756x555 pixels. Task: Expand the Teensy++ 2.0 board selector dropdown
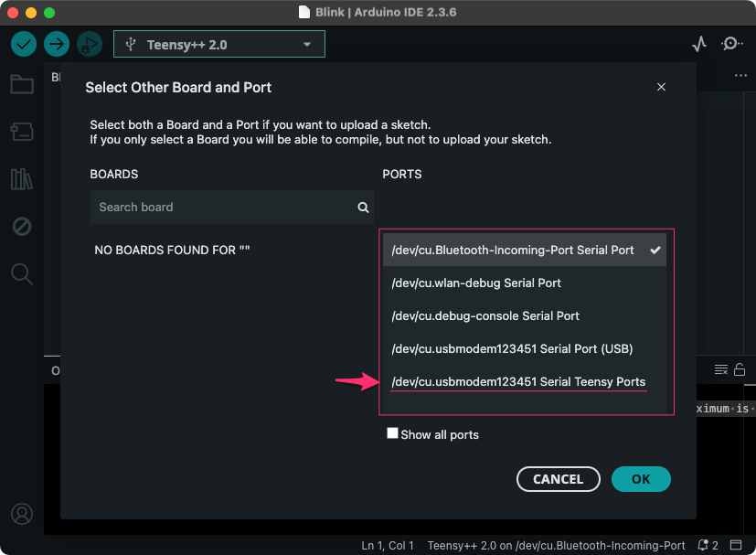click(218, 44)
